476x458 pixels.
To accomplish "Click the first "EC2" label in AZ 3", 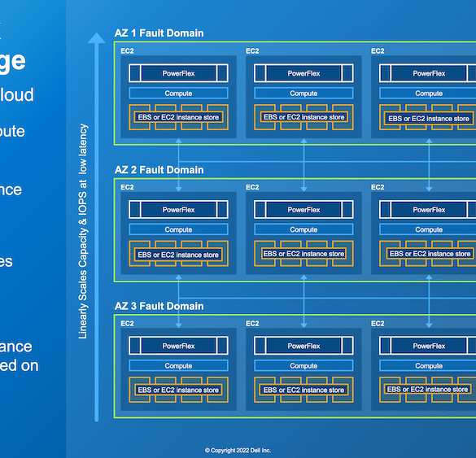I will coord(127,324).
